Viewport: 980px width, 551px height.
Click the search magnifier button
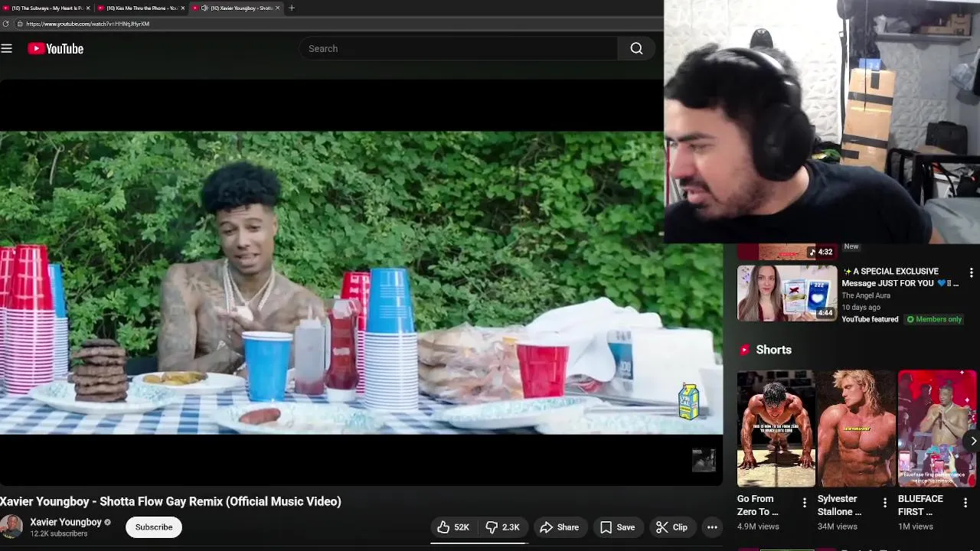click(636, 48)
